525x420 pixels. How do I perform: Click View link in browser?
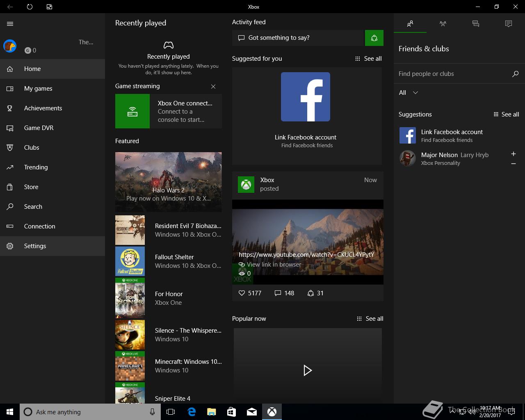point(270,265)
